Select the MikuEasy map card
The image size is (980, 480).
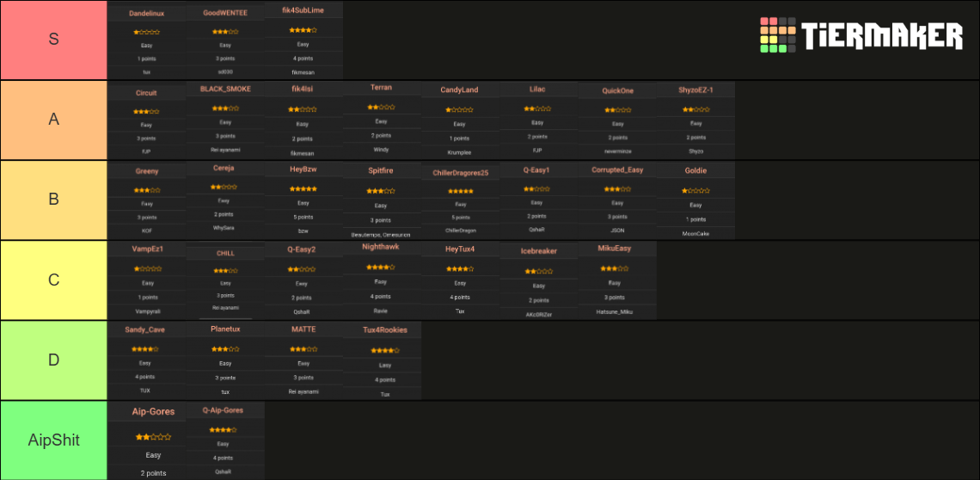coord(617,280)
